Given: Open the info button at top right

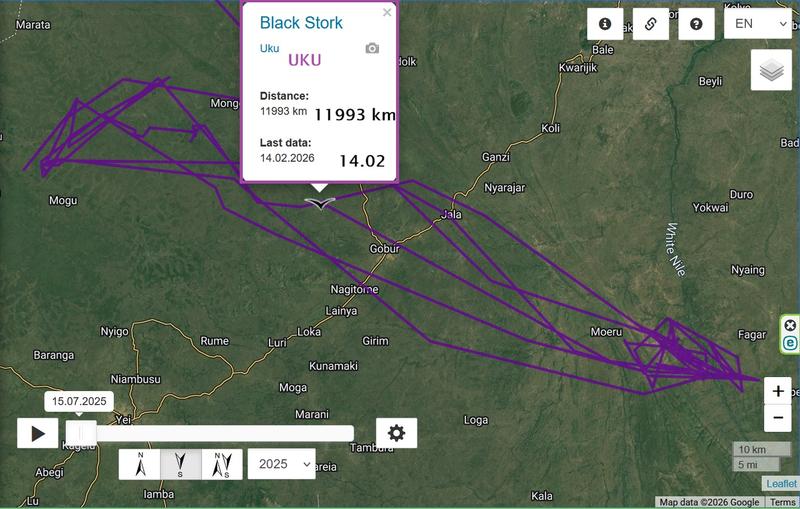Looking at the screenshot, I should tap(605, 24).
